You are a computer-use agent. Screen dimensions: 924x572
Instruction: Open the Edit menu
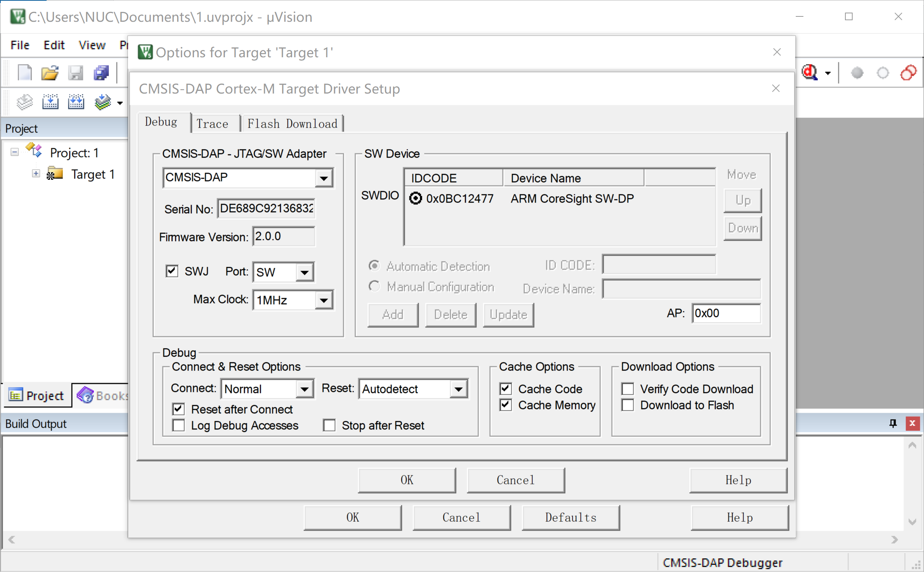tap(54, 45)
